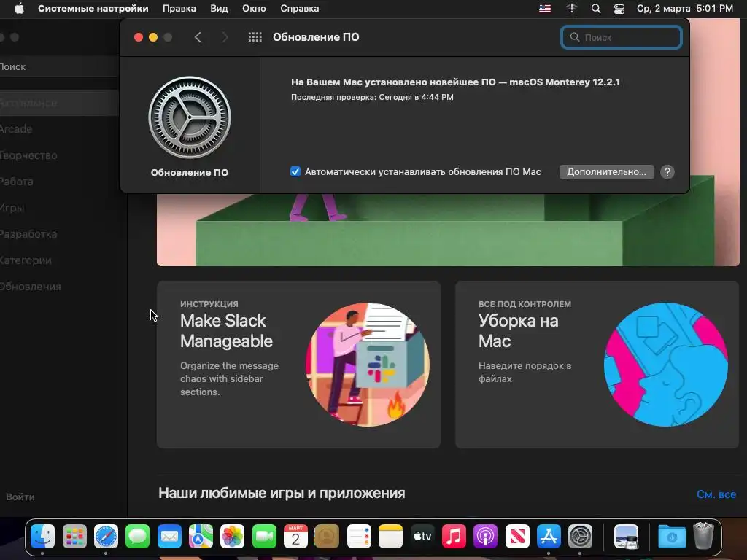Click Войти in App Store sidebar
This screenshot has width=747, height=560.
(20, 497)
